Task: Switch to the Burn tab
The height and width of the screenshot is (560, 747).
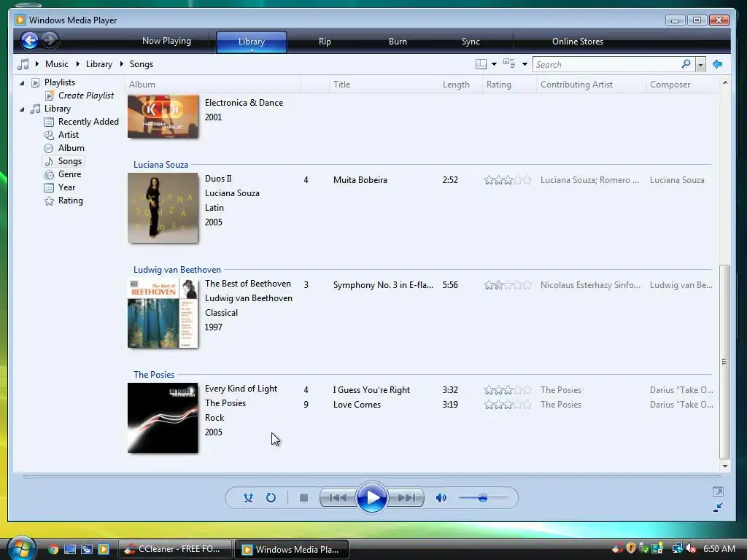Action: [x=398, y=42]
